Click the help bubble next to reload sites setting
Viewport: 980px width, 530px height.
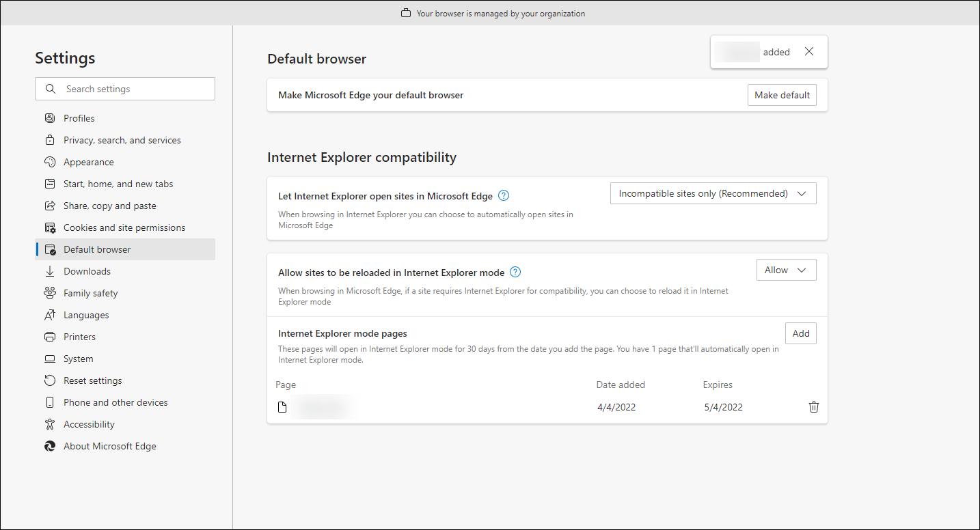pos(515,272)
